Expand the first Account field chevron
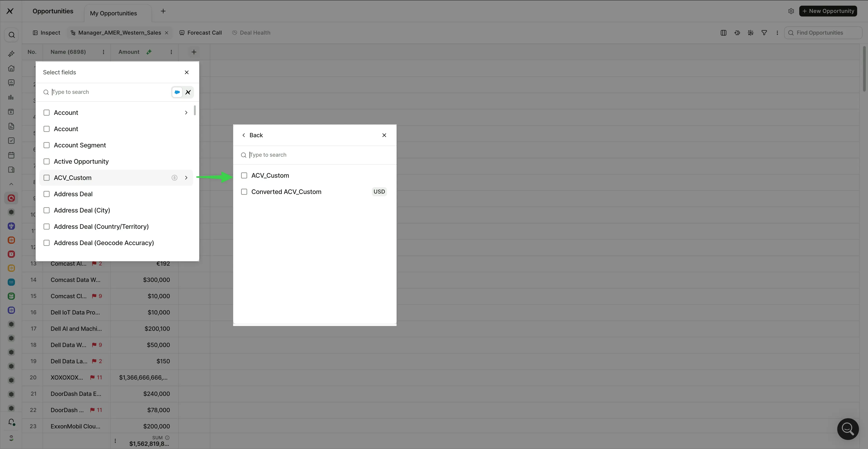This screenshot has width=868, height=449. pyautogui.click(x=186, y=113)
